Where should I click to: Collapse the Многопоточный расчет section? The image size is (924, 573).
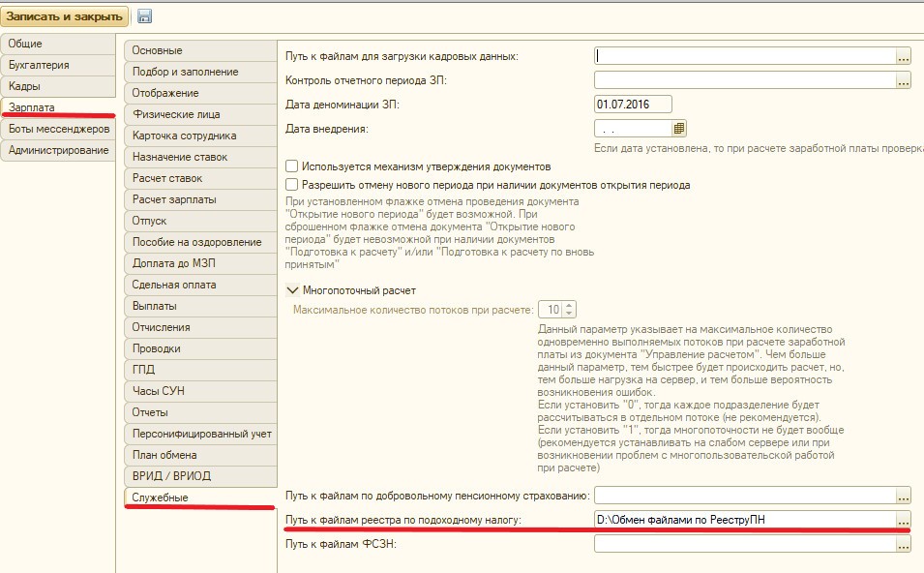[293, 290]
